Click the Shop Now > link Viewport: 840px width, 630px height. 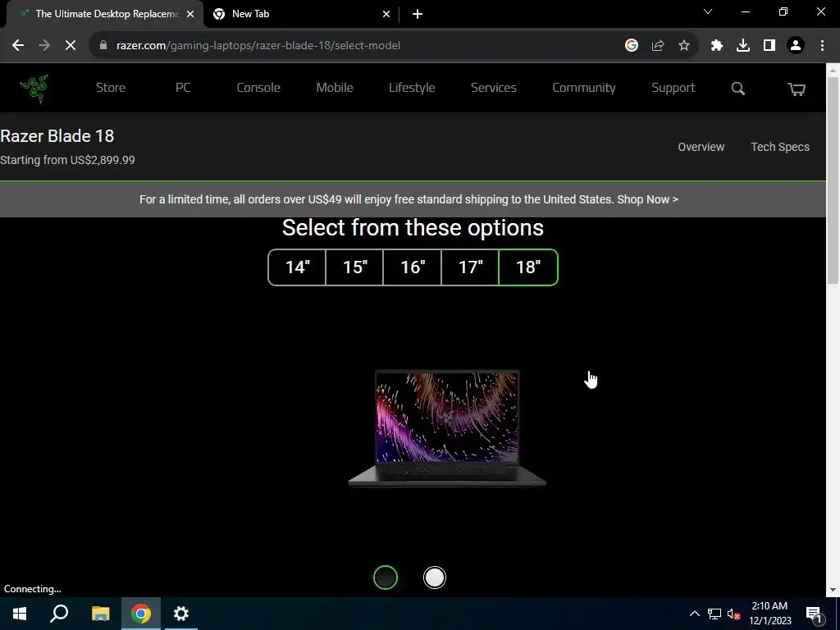[647, 199]
